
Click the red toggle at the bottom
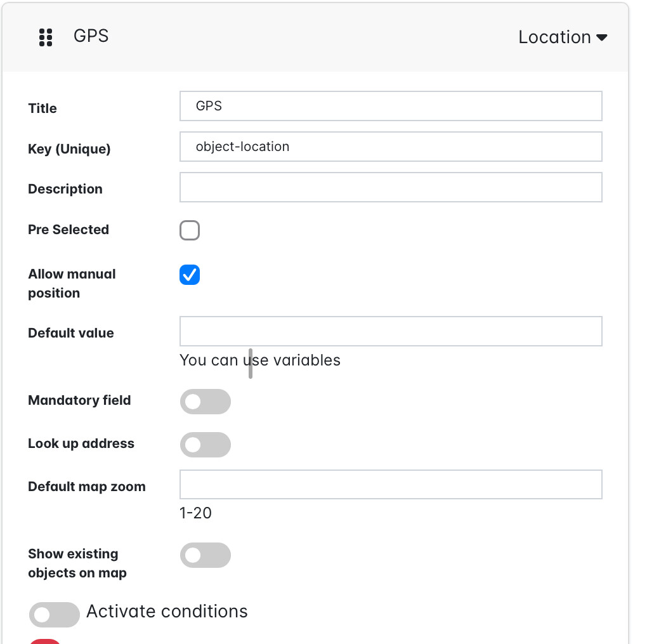[x=45, y=641]
